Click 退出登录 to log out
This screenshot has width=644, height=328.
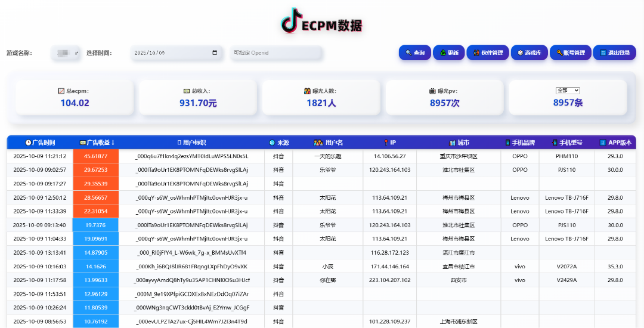pos(614,53)
